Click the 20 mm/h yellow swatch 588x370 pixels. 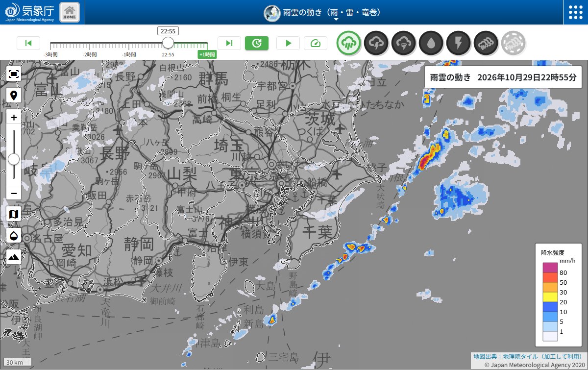(550, 297)
